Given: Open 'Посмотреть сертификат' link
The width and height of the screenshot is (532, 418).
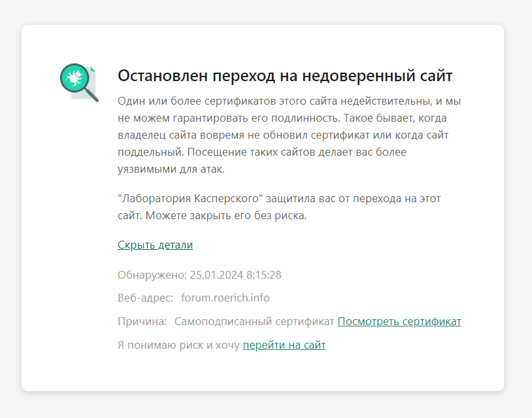Looking at the screenshot, I should click(399, 321).
